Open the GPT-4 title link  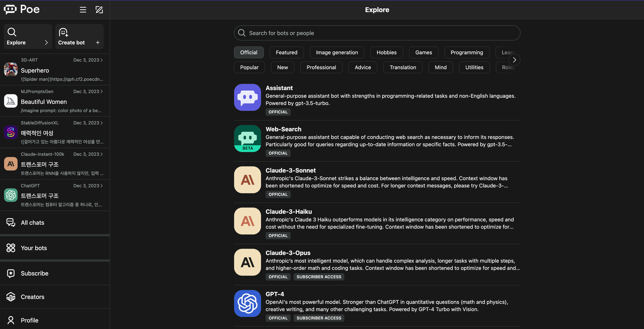point(275,294)
